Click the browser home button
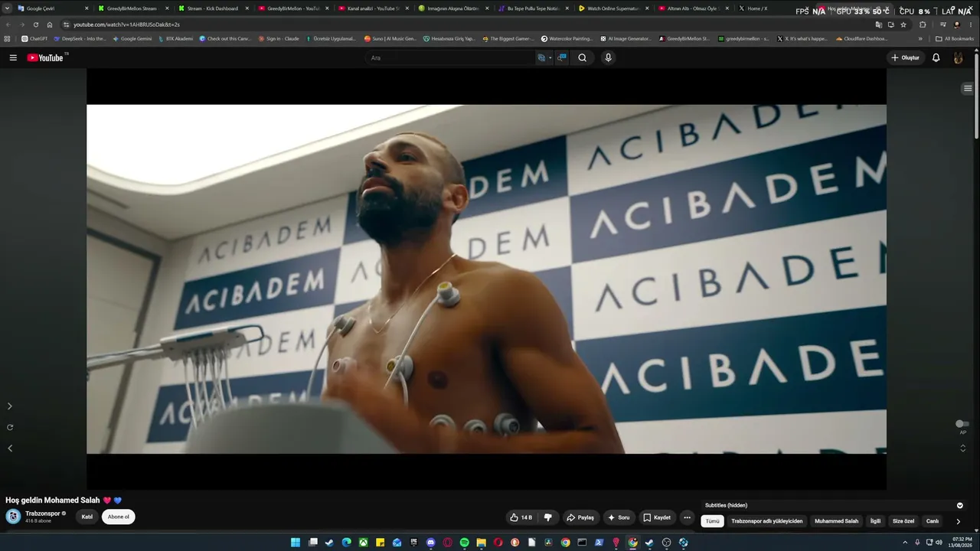This screenshot has height=551, width=980. click(x=50, y=24)
